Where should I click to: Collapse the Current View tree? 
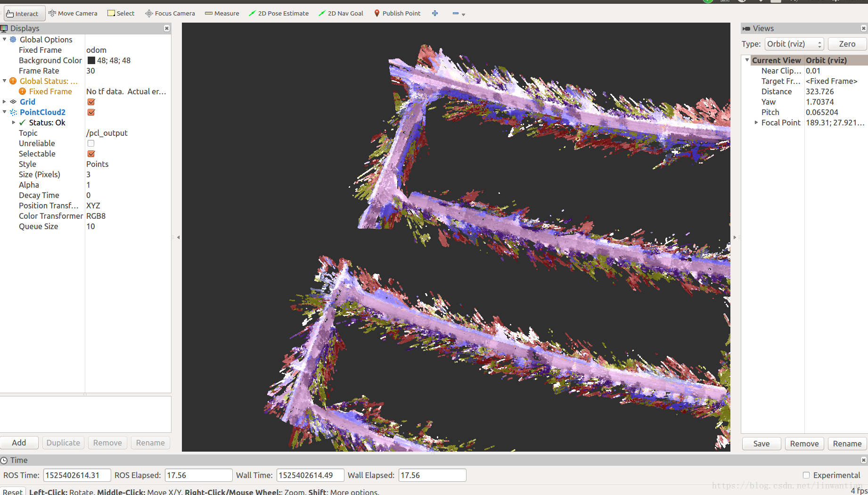pyautogui.click(x=747, y=60)
